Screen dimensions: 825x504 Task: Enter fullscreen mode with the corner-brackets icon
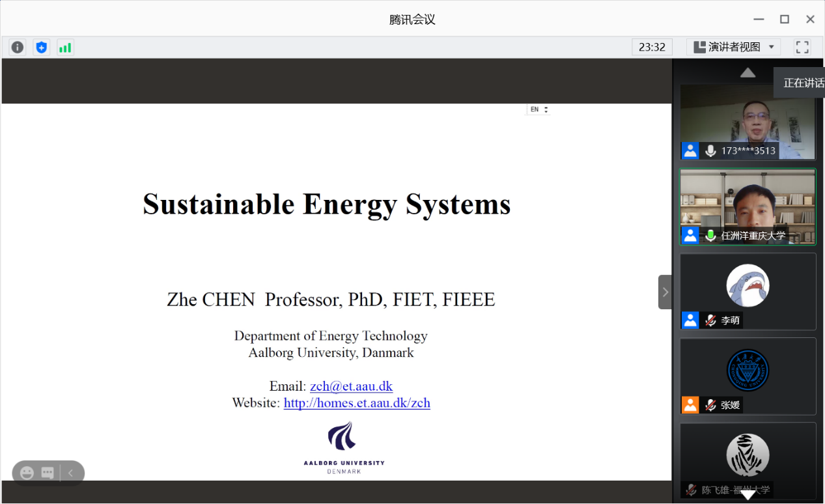[x=802, y=47]
